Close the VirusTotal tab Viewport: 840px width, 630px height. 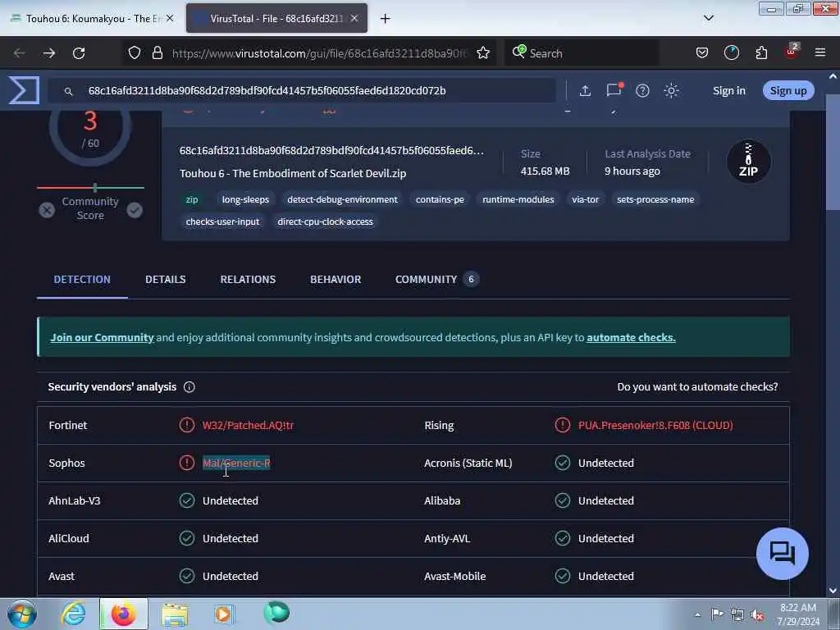[x=354, y=18]
